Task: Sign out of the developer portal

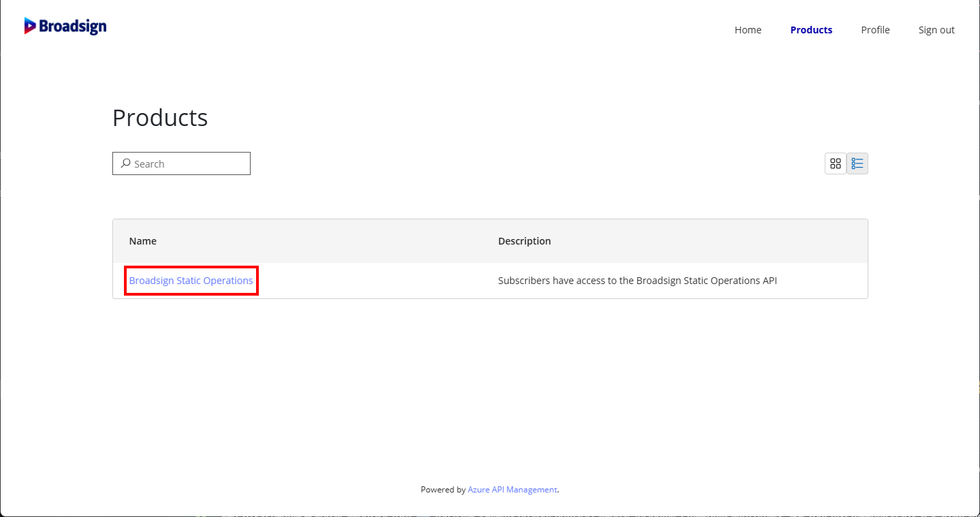Action: 936,30
